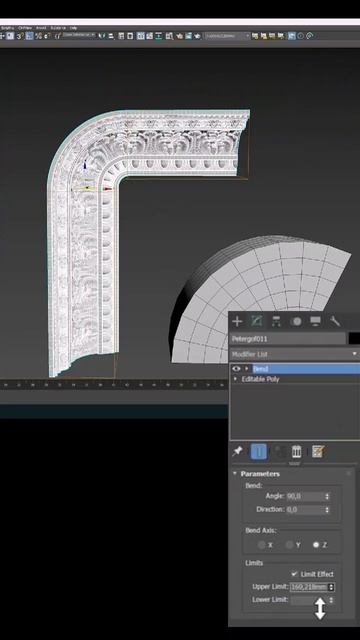The image size is (360, 640).
Task: Open the Create tab in command panel
Action: click(x=237, y=322)
